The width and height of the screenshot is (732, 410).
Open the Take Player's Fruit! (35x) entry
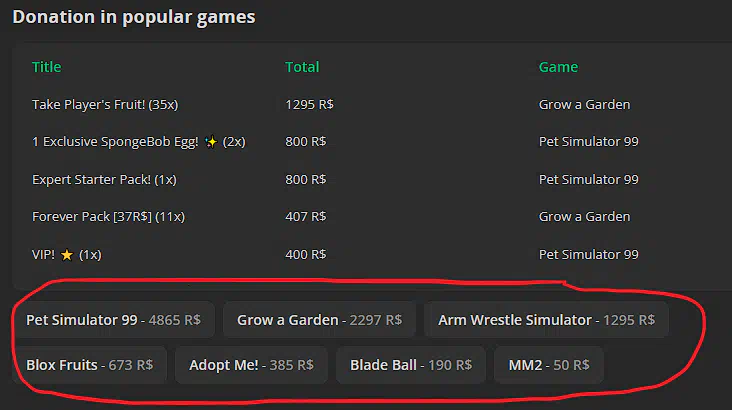pos(105,104)
